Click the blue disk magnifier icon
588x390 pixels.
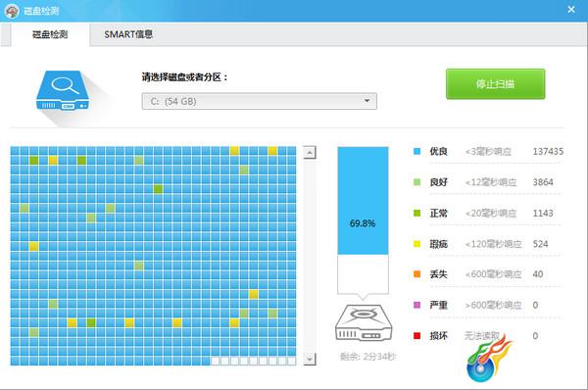coord(64,90)
